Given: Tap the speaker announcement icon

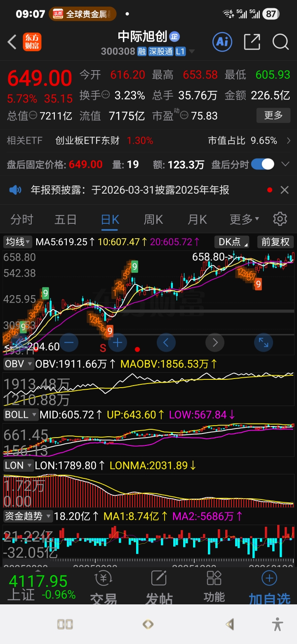Looking at the screenshot, I should pos(15,190).
